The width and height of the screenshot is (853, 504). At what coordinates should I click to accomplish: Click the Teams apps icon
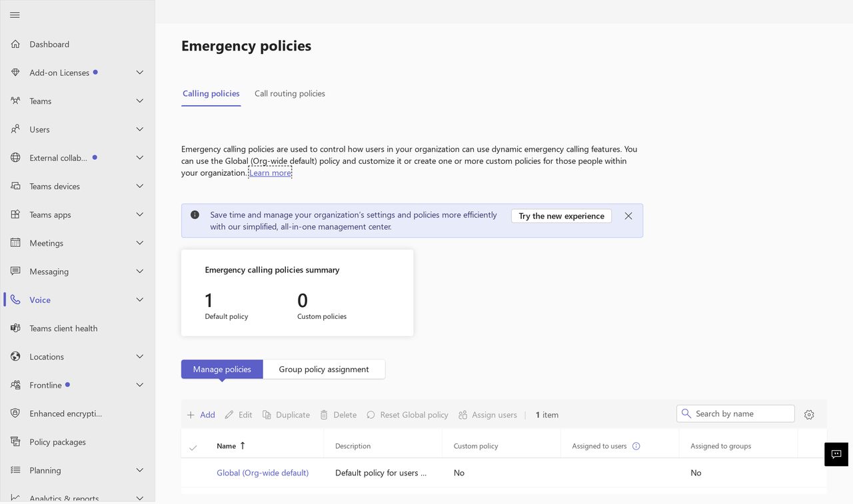tap(15, 214)
